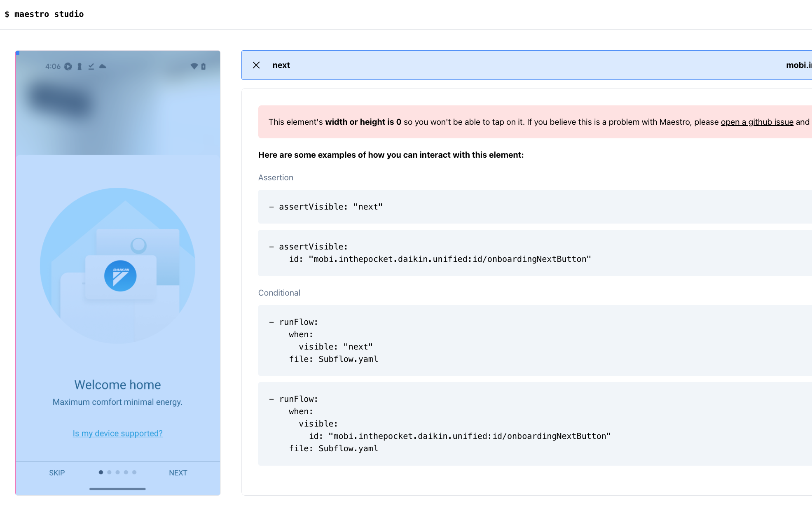Click the camera shutter icon in status bar
Image resolution: width=812 pixels, height=506 pixels.
[68, 66]
